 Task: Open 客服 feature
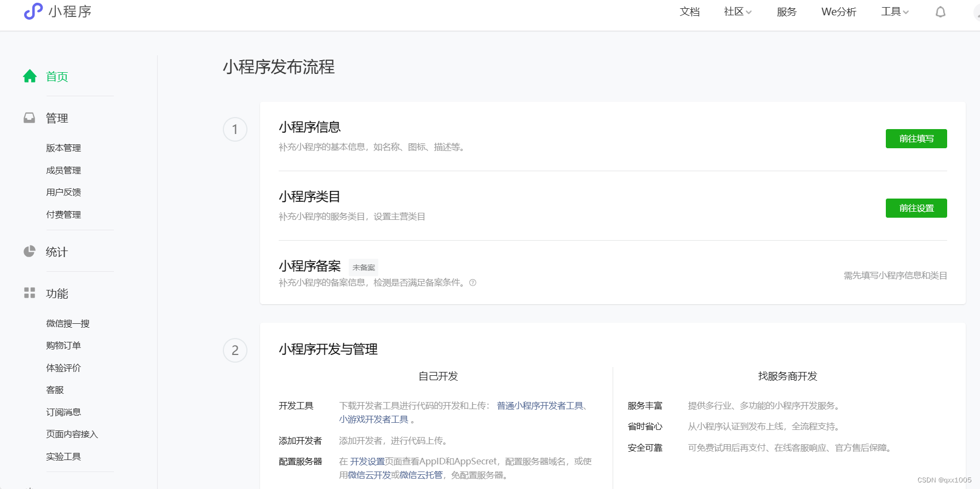(55, 389)
